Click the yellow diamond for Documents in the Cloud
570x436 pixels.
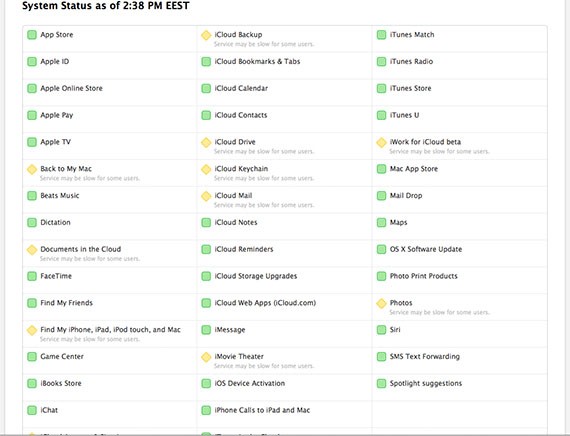pyautogui.click(x=32, y=250)
